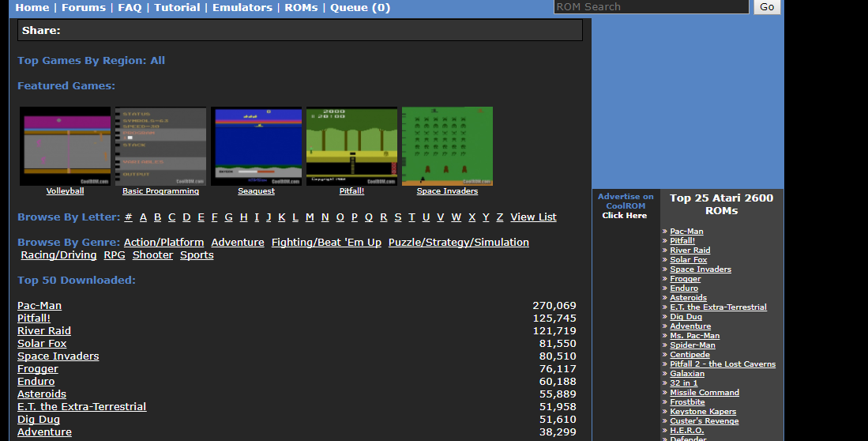Open the Emulators nav link
Screen dimensions: 868x441
coord(242,7)
